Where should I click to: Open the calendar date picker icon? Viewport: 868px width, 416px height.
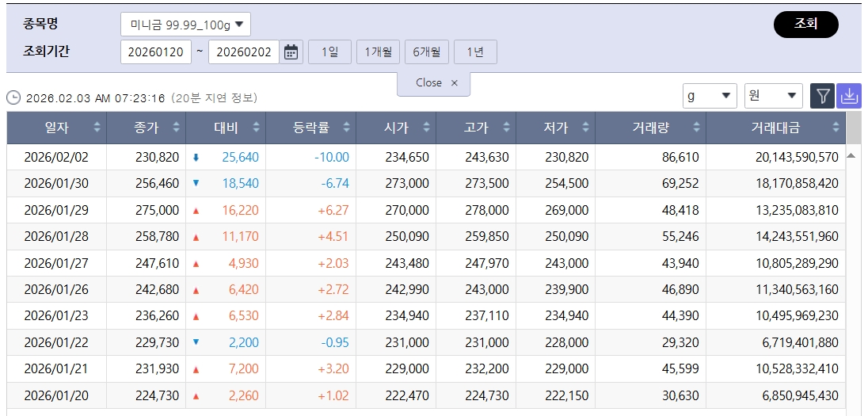point(291,52)
